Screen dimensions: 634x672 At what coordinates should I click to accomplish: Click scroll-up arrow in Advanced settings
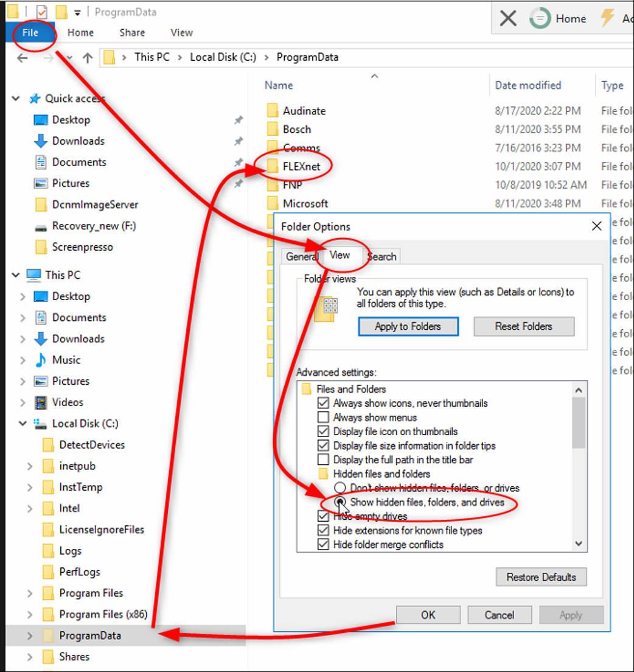(x=579, y=390)
